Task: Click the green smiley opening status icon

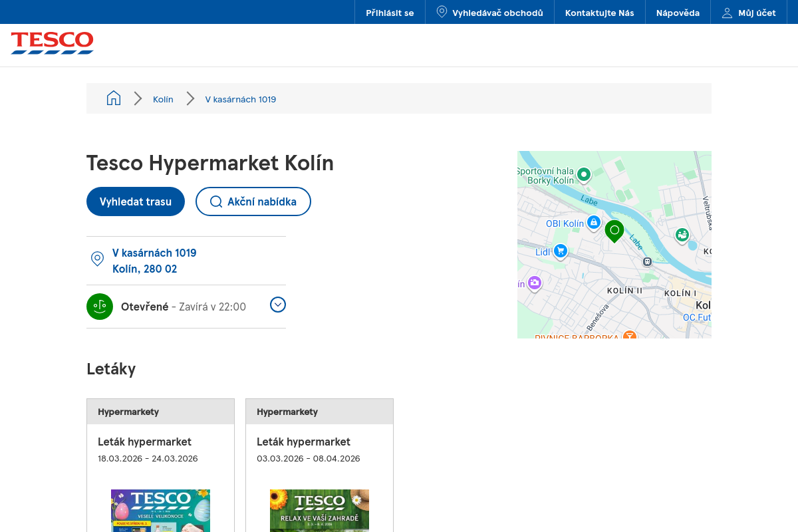Action: pyautogui.click(x=100, y=307)
